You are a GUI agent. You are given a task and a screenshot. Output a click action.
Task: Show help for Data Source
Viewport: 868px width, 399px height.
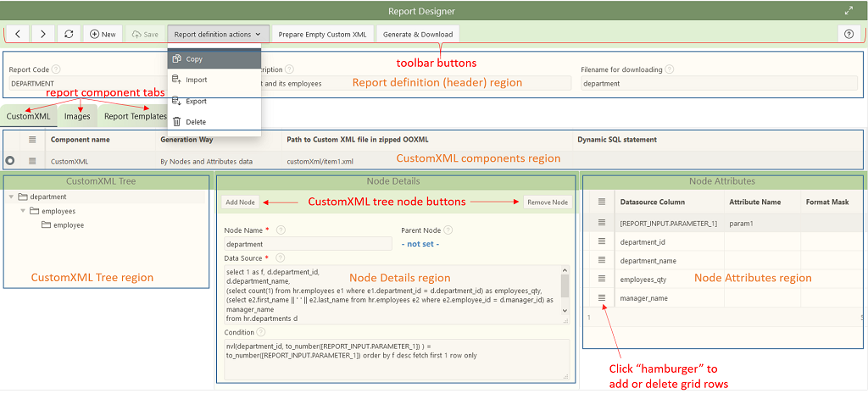(x=280, y=258)
